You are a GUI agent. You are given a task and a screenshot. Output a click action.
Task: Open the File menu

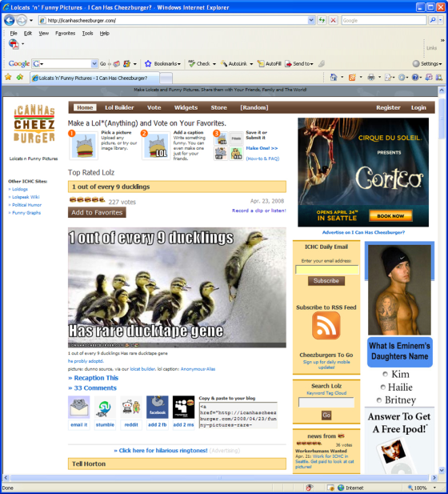[14, 34]
